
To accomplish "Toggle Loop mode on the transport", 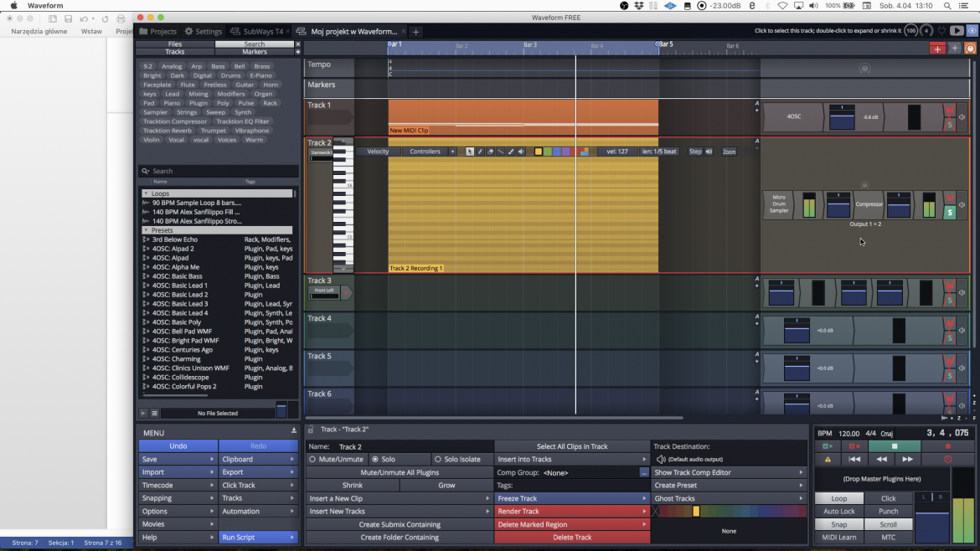I will coord(838,498).
